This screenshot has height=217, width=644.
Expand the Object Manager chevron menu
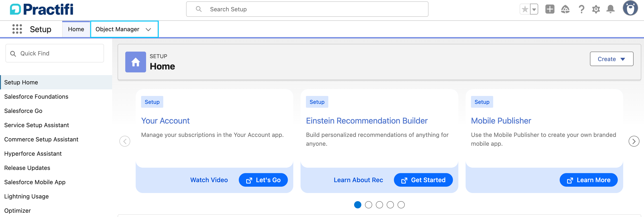[x=149, y=30]
